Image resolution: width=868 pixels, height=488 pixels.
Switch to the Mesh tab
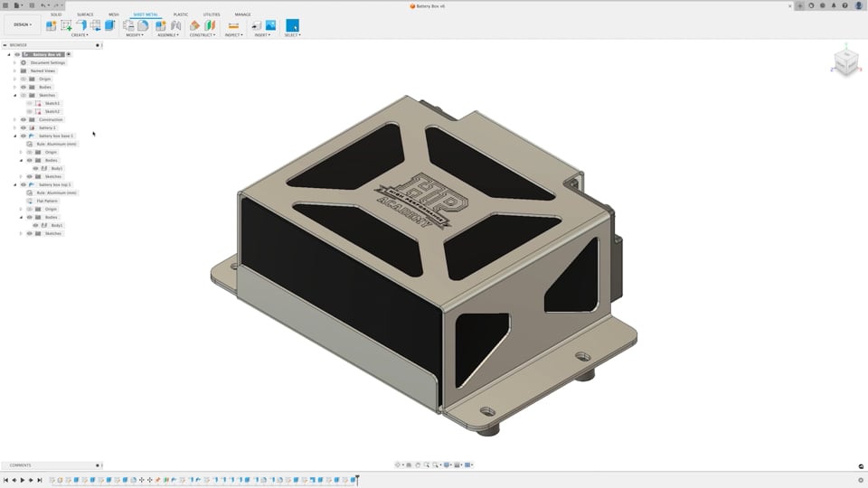(x=114, y=14)
